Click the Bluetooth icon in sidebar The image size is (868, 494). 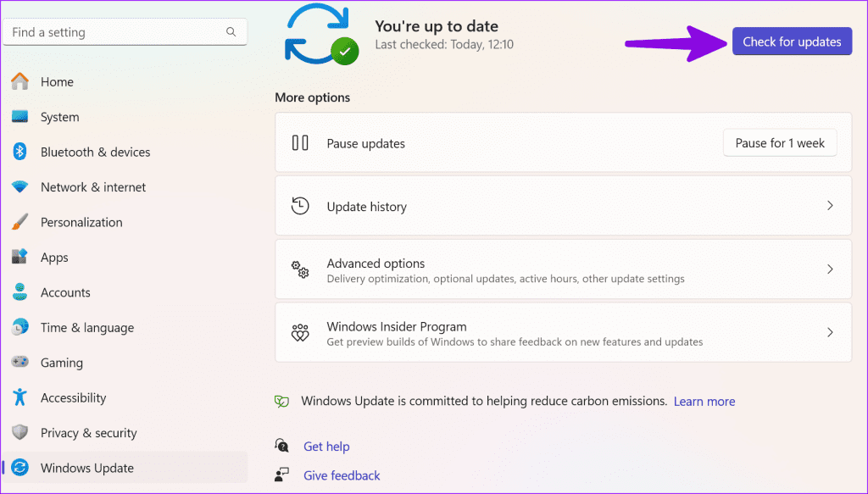(x=20, y=152)
